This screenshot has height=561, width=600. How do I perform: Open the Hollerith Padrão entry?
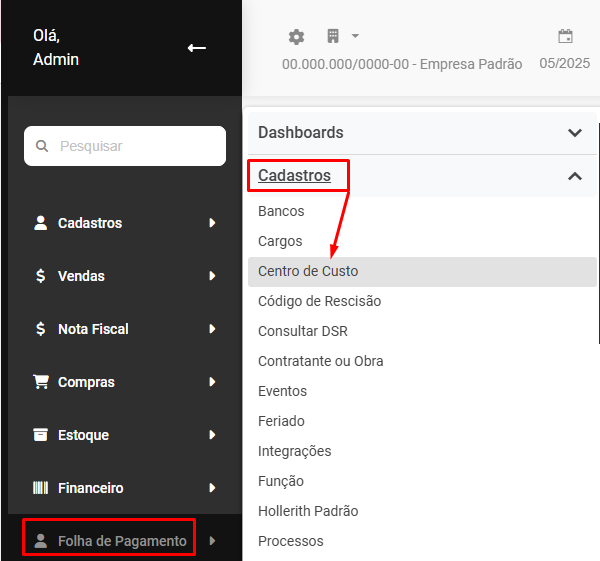click(308, 511)
